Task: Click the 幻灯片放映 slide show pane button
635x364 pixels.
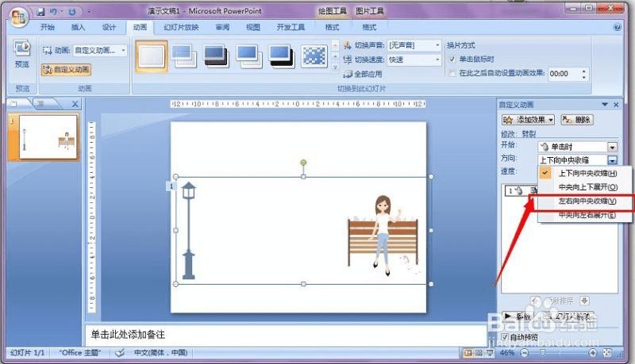Action: [568, 316]
